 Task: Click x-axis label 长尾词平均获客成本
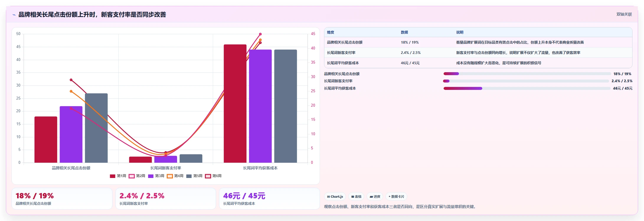[x=260, y=168]
